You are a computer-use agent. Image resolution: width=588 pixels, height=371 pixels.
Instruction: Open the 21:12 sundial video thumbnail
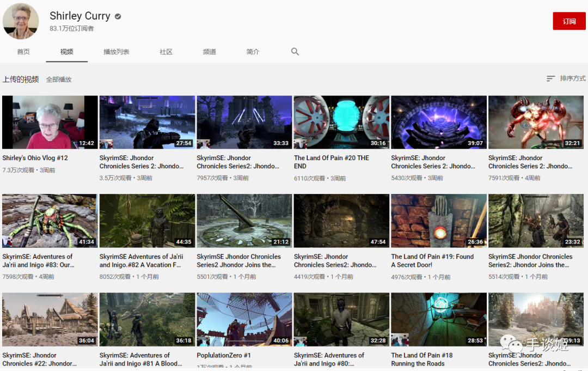[x=244, y=221]
